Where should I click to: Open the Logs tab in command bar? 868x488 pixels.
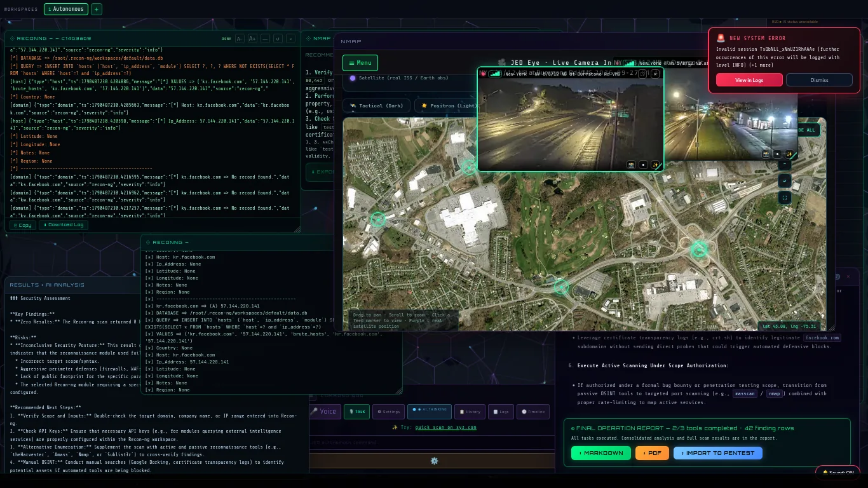tap(502, 412)
